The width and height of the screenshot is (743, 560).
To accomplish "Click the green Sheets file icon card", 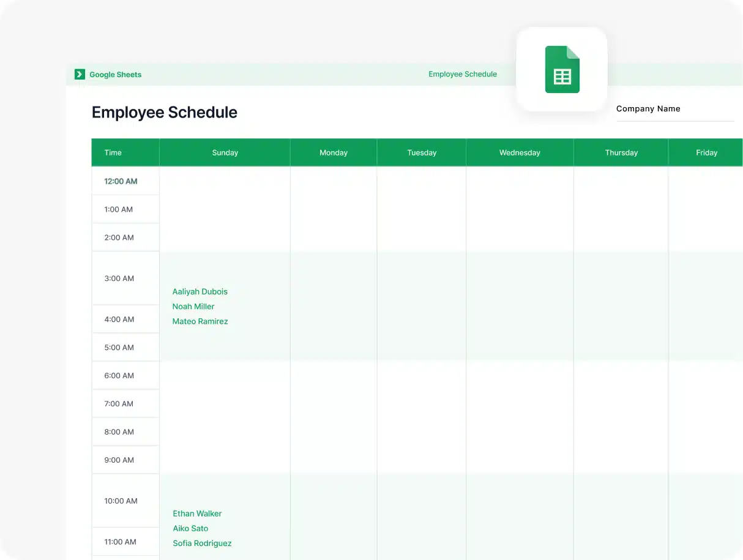I will coord(561,69).
